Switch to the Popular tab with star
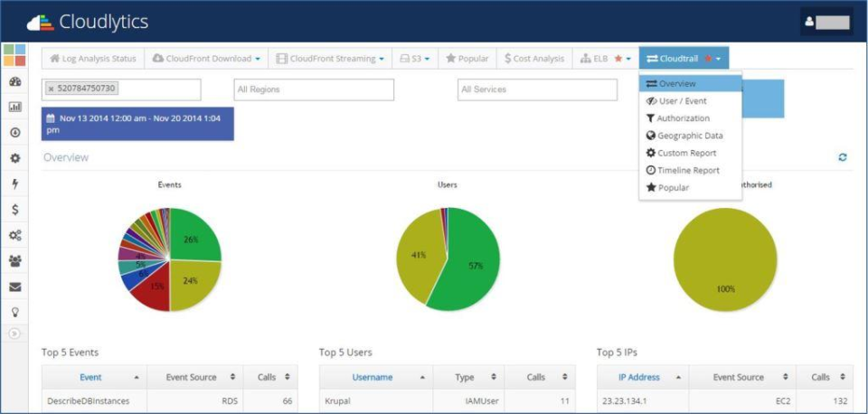The height and width of the screenshot is (414, 868). 467,58
